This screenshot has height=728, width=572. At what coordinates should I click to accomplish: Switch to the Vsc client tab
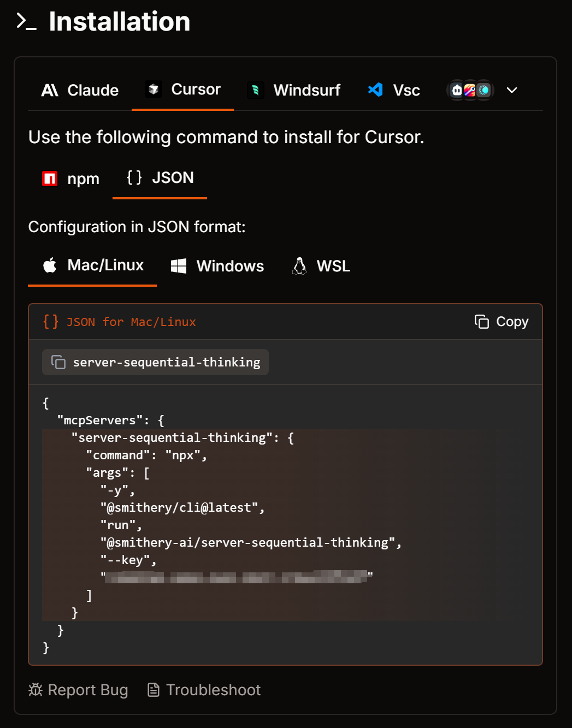point(393,90)
